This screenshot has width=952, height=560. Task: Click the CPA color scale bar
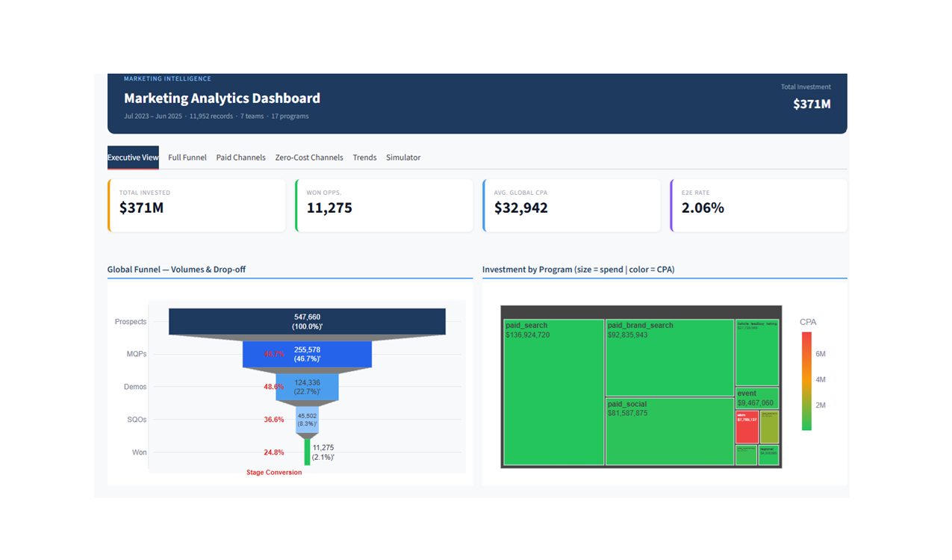806,382
